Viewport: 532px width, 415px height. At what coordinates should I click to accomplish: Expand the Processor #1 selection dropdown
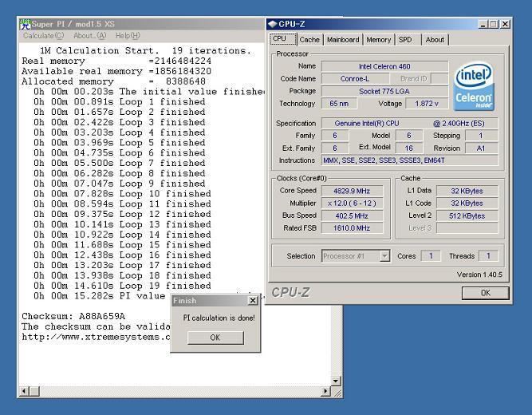[384, 256]
